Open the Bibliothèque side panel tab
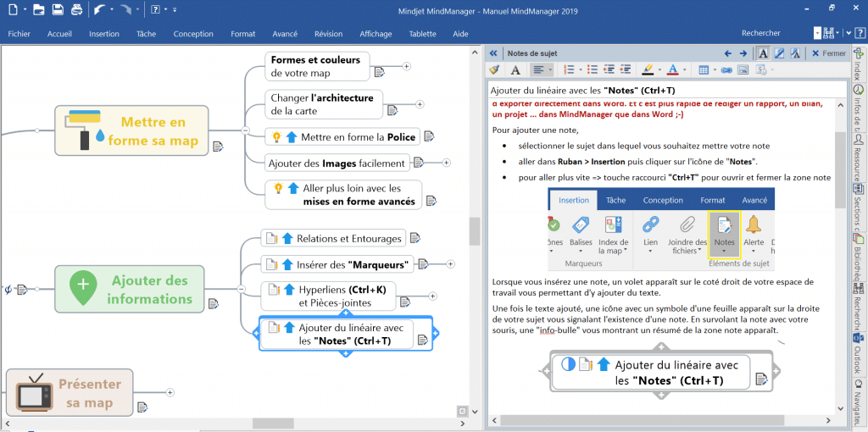 pos(859,258)
